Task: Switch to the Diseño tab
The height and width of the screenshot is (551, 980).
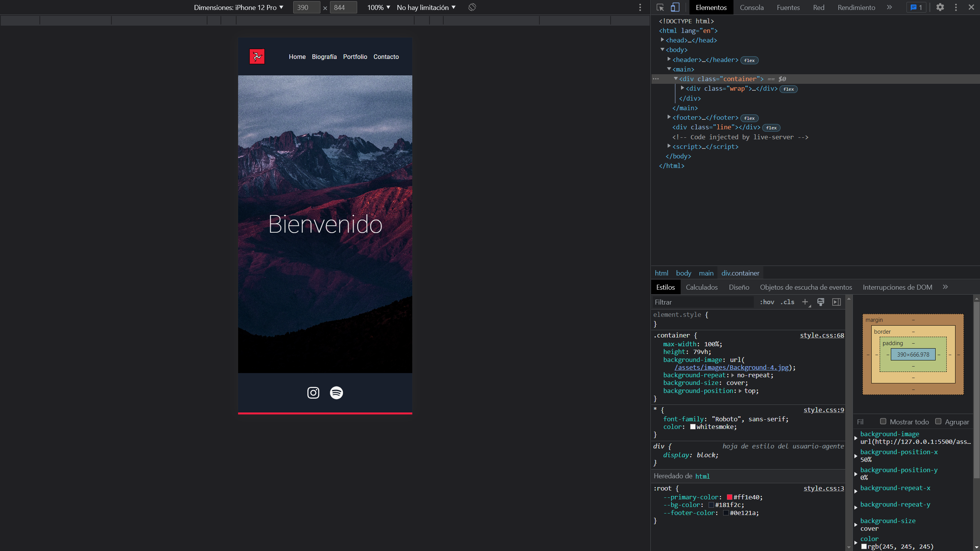Action: pyautogui.click(x=739, y=287)
